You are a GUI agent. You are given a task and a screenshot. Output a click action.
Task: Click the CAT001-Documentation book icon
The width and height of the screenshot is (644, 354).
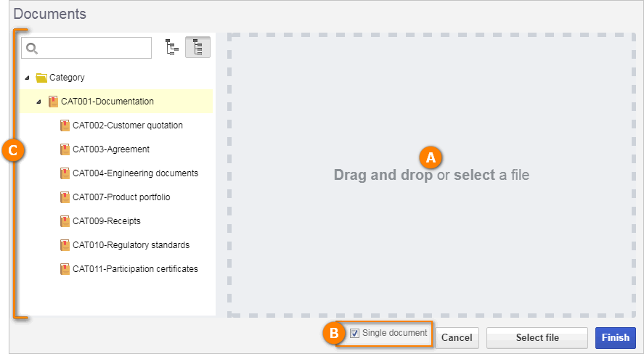(x=53, y=102)
